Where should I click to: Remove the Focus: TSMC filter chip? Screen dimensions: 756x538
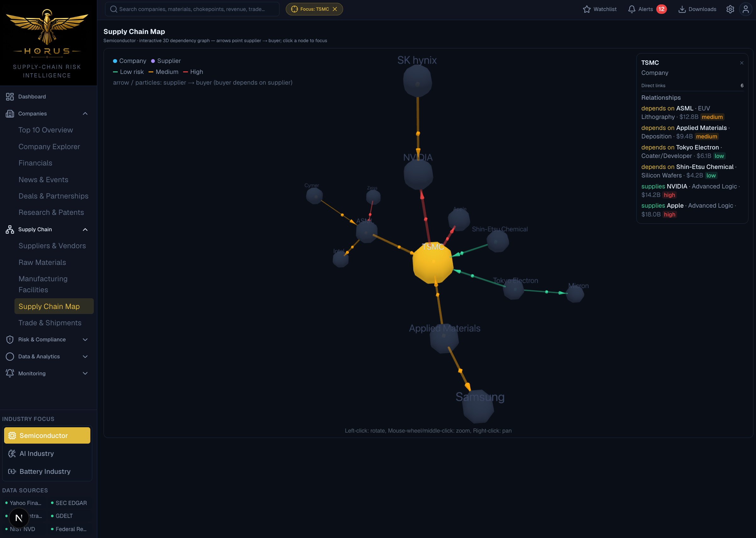click(335, 9)
